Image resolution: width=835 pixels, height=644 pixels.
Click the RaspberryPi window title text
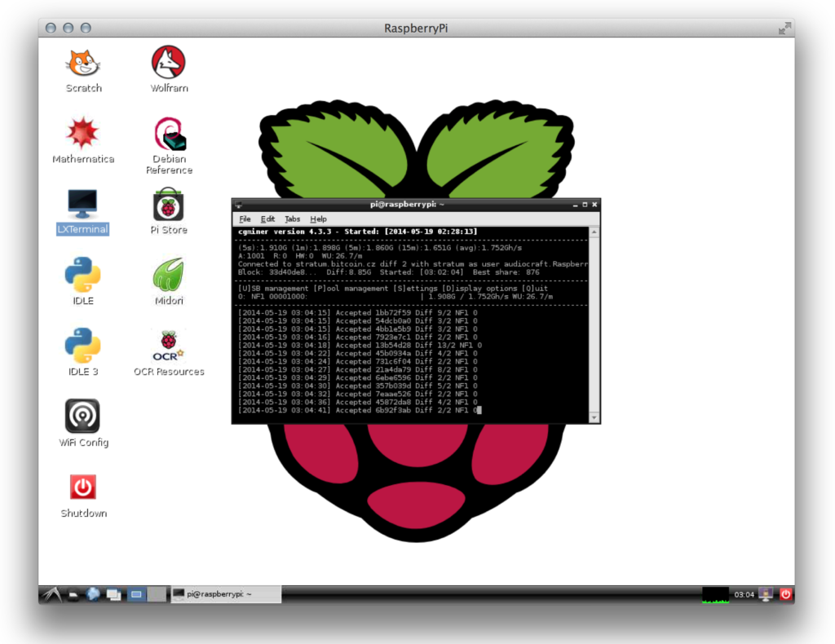click(416, 29)
